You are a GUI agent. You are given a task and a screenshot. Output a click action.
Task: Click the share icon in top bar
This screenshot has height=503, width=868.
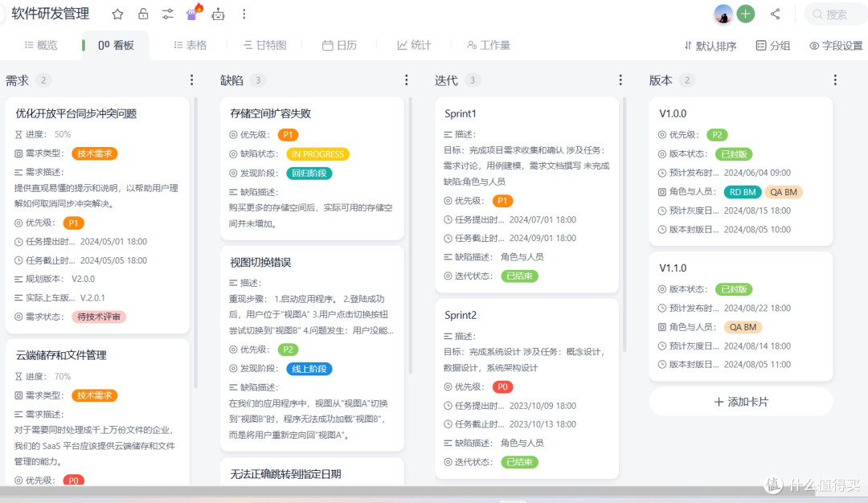(775, 14)
